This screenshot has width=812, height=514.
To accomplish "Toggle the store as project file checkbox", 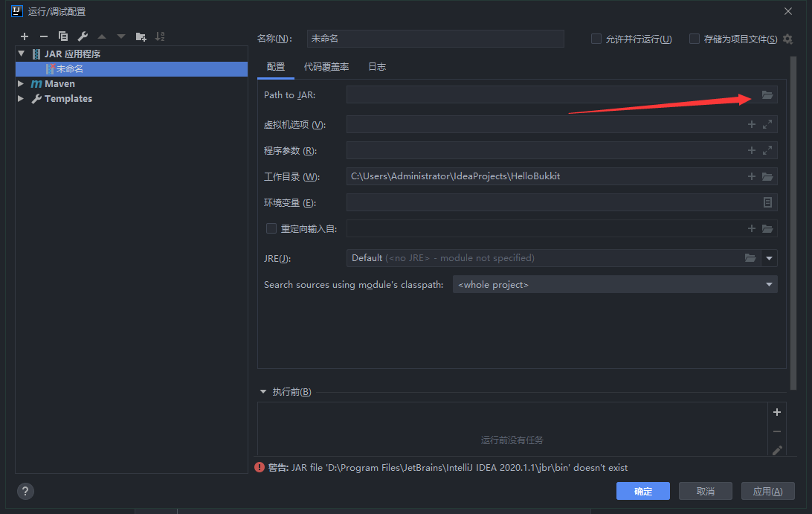I will 695,39.
